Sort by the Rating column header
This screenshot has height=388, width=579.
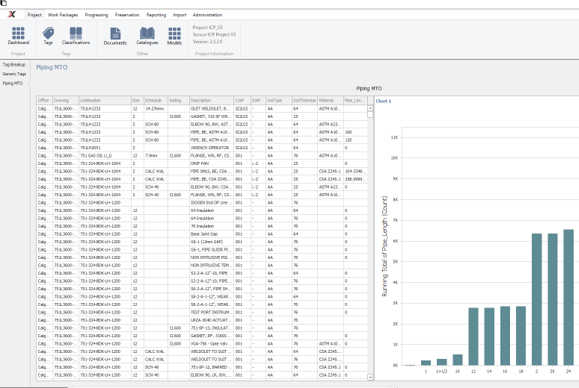(x=178, y=100)
